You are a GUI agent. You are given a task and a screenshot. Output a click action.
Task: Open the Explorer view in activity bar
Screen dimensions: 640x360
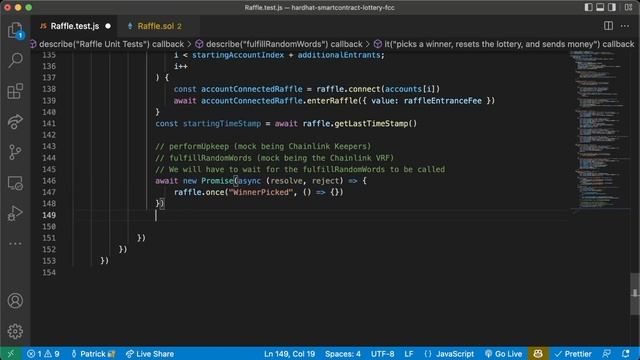coord(15,30)
